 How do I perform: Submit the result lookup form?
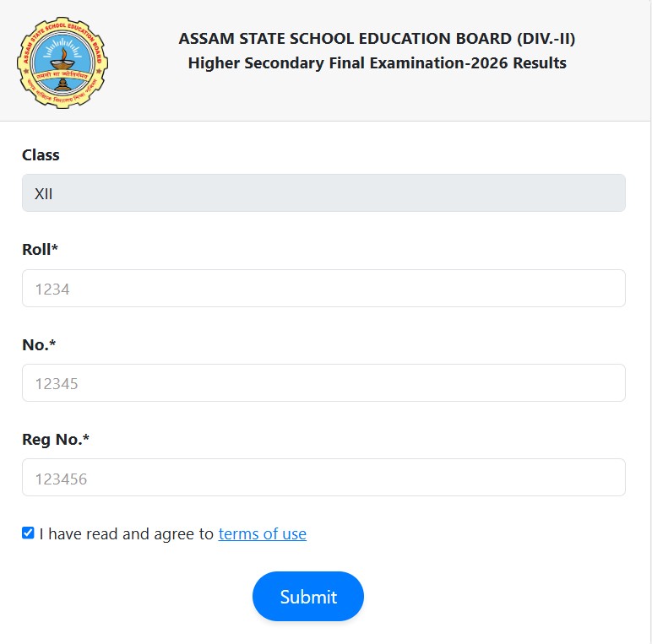coord(308,596)
